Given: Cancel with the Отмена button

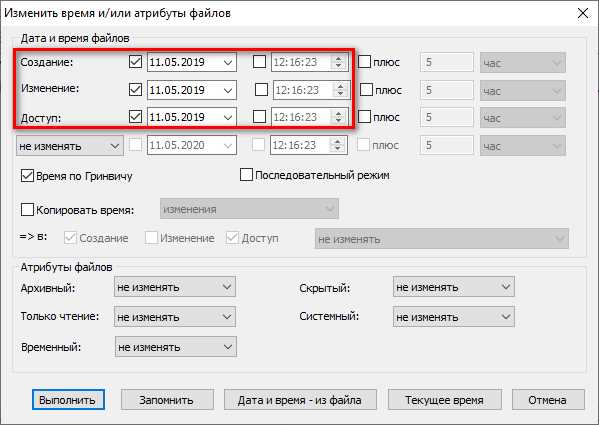Looking at the screenshot, I should coord(548,400).
